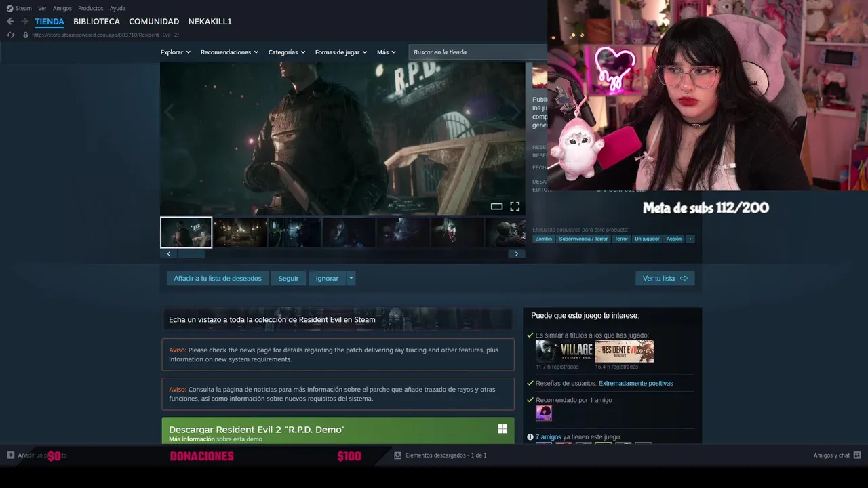The image size is (868, 488).
Task: Open the friend avatar under Recomendado por 1 amigo
Action: point(544,413)
